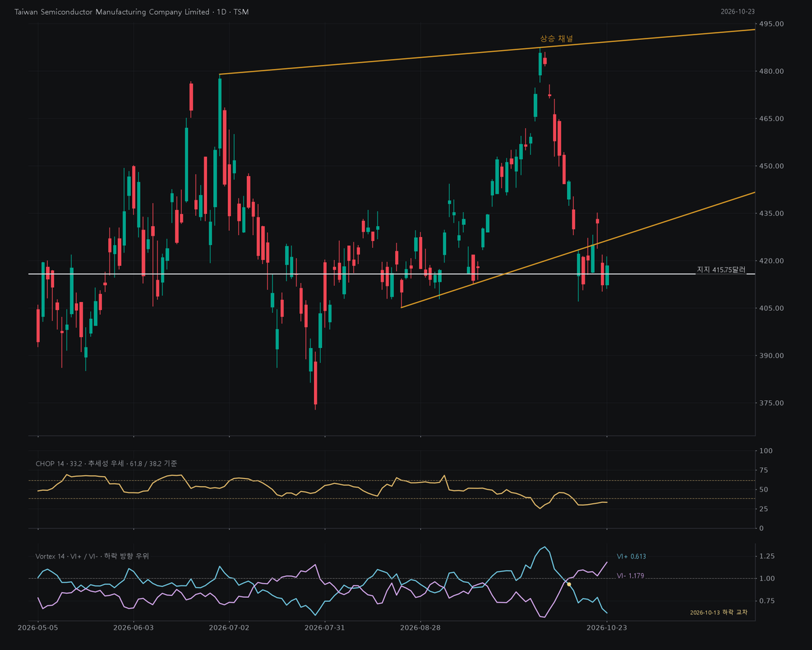Click the 2026-10-23 date in the chart header
This screenshot has width=812, height=650.
[738, 12]
